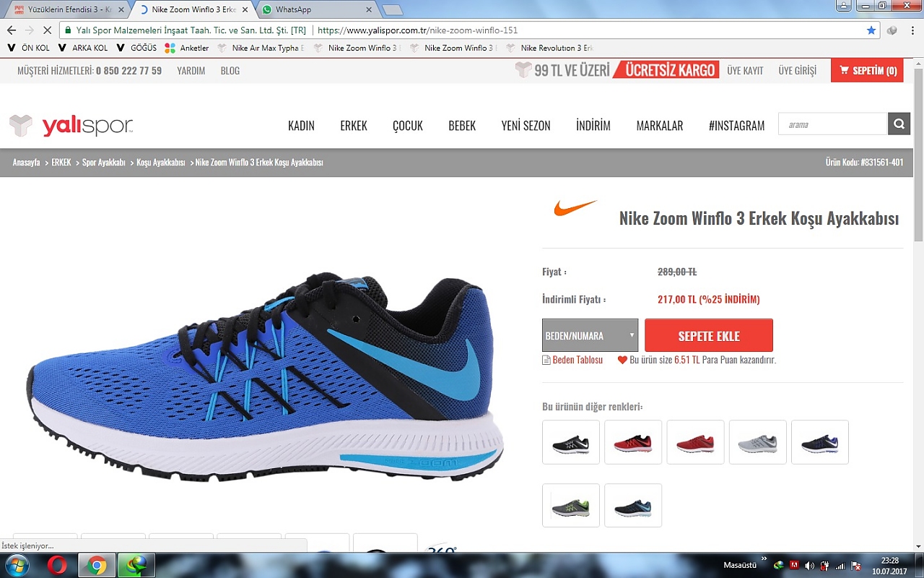Open the Adobe tray icon

point(794,565)
